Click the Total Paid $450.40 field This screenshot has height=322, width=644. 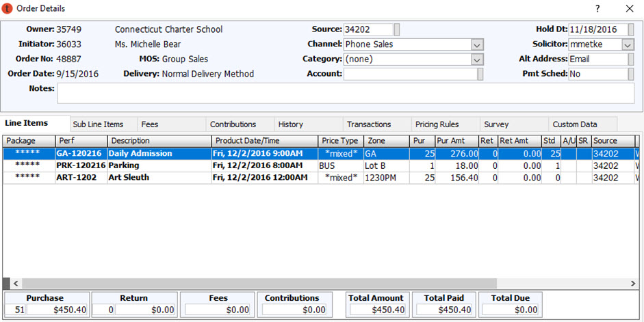pyautogui.click(x=444, y=310)
